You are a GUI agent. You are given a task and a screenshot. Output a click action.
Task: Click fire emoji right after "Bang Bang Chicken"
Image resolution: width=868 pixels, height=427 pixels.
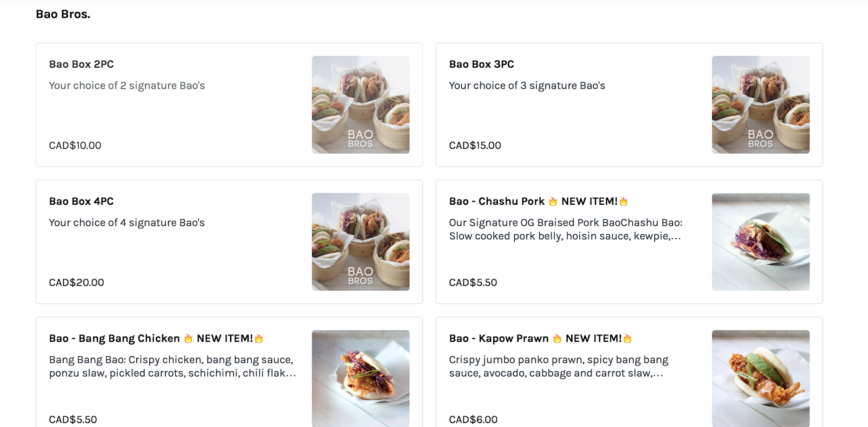[x=188, y=338]
